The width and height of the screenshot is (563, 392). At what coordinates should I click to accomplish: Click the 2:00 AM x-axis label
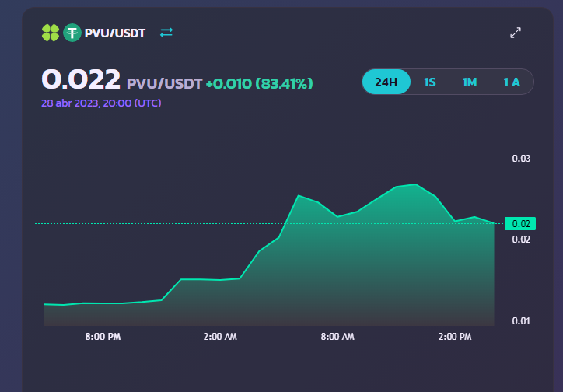[x=220, y=337]
